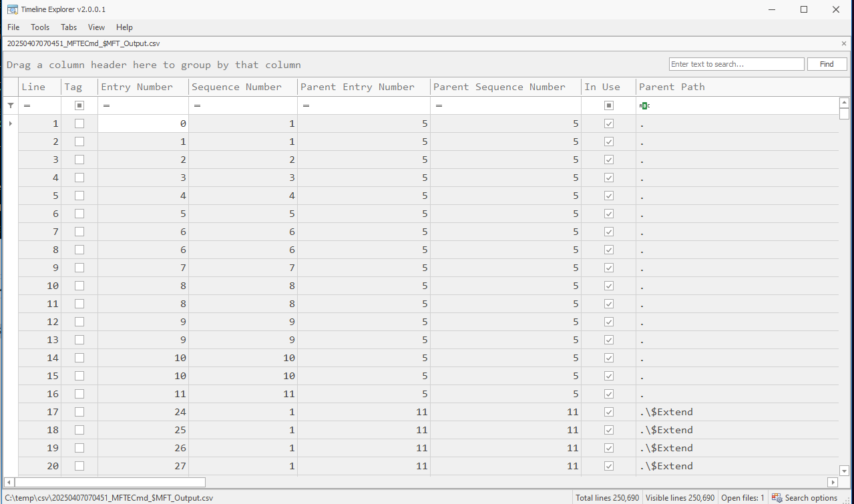Sort by the Tag column header
The image size is (854, 504).
click(x=79, y=87)
